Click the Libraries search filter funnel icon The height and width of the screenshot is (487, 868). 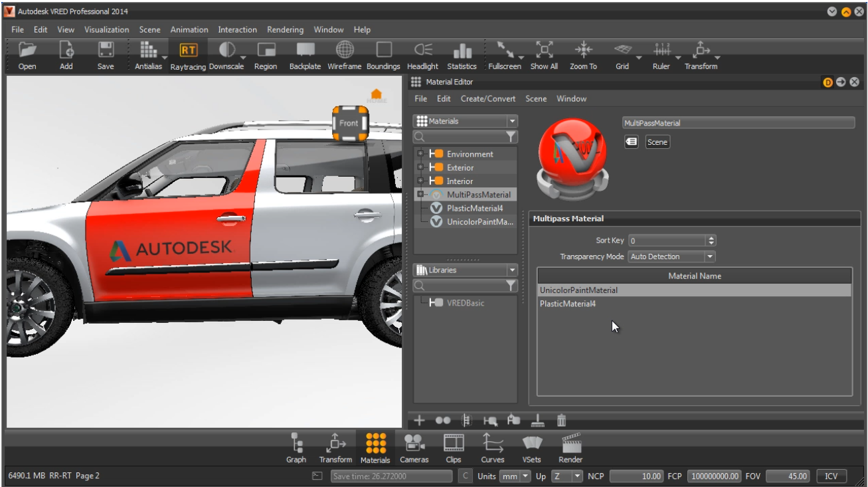[x=511, y=286]
